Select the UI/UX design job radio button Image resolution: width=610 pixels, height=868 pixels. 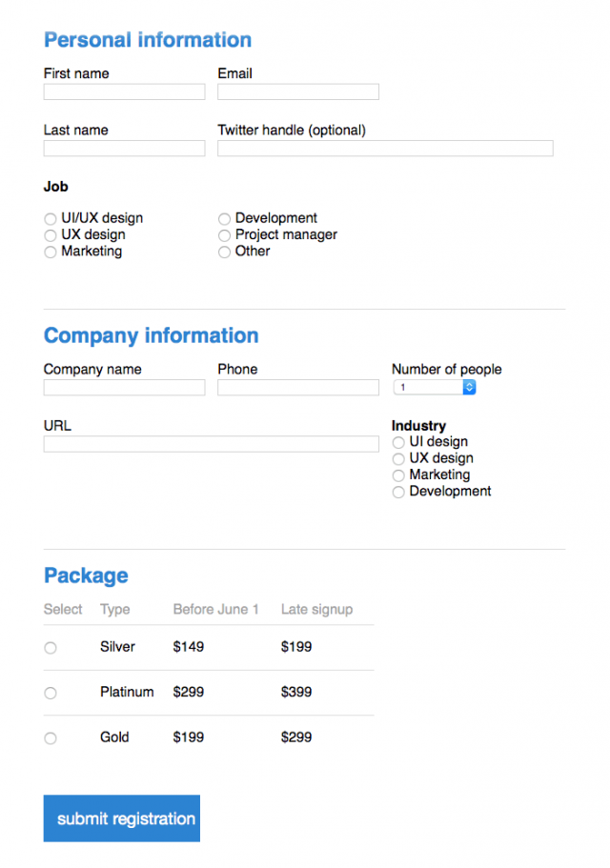(51, 219)
